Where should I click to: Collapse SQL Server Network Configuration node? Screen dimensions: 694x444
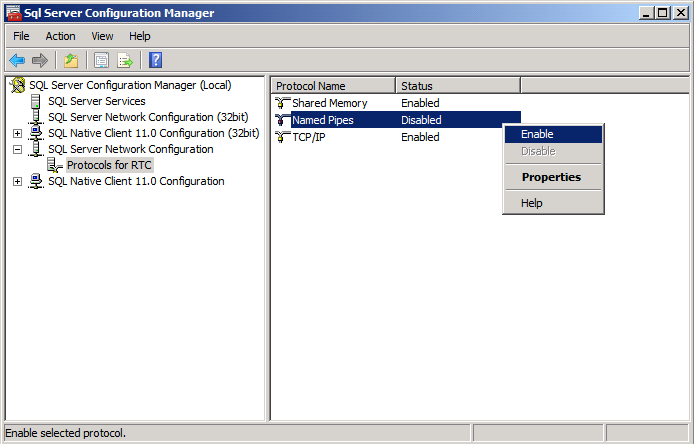click(17, 149)
